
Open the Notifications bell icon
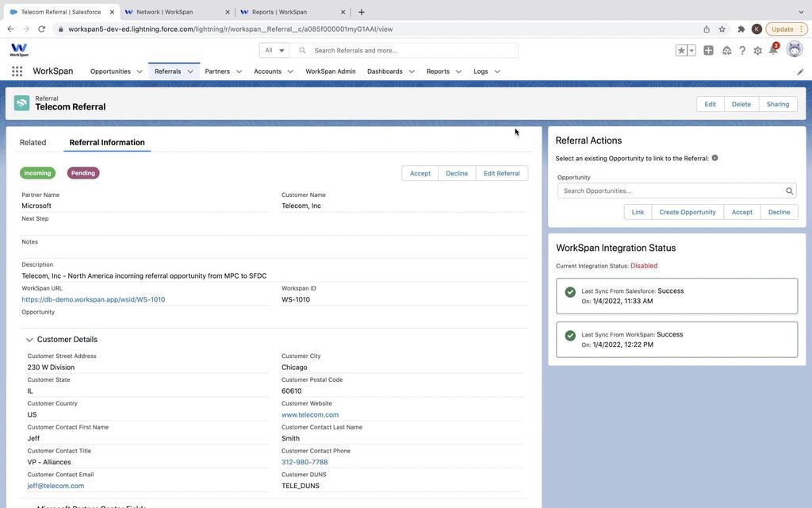(774, 49)
